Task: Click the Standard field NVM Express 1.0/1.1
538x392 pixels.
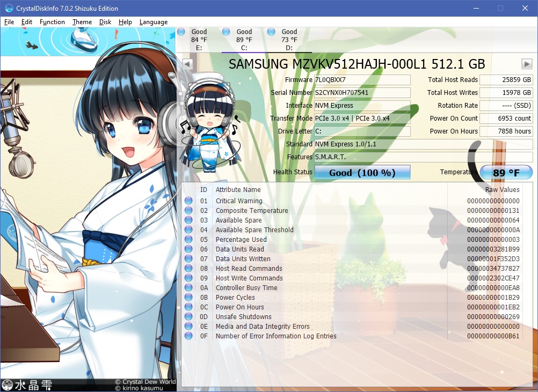Action: 424,144
